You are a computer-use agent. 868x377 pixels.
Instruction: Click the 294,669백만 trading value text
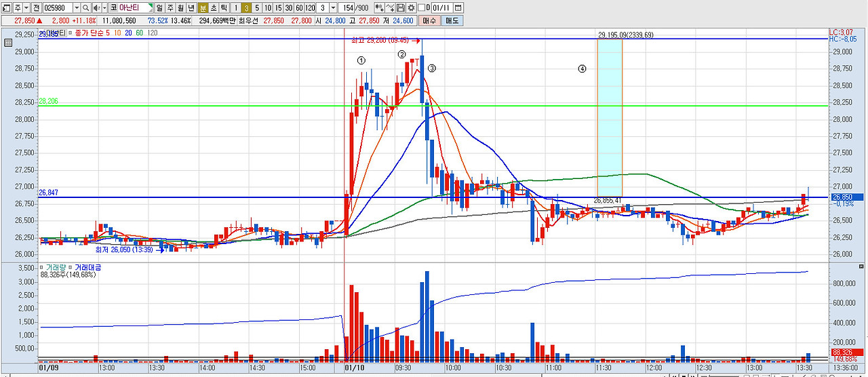[216, 21]
